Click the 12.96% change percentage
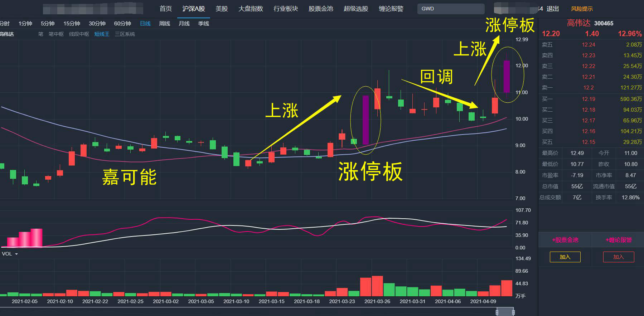 [630, 34]
